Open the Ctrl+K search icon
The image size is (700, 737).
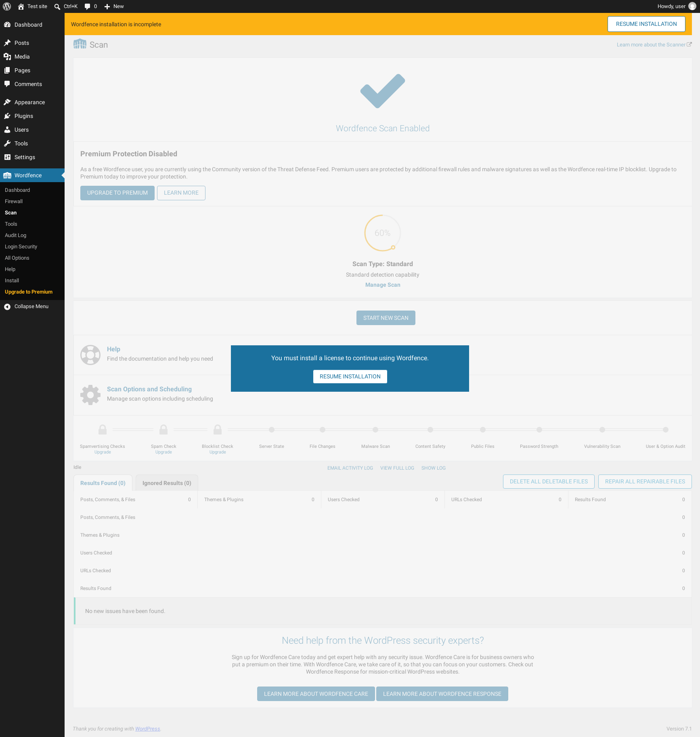[57, 6]
